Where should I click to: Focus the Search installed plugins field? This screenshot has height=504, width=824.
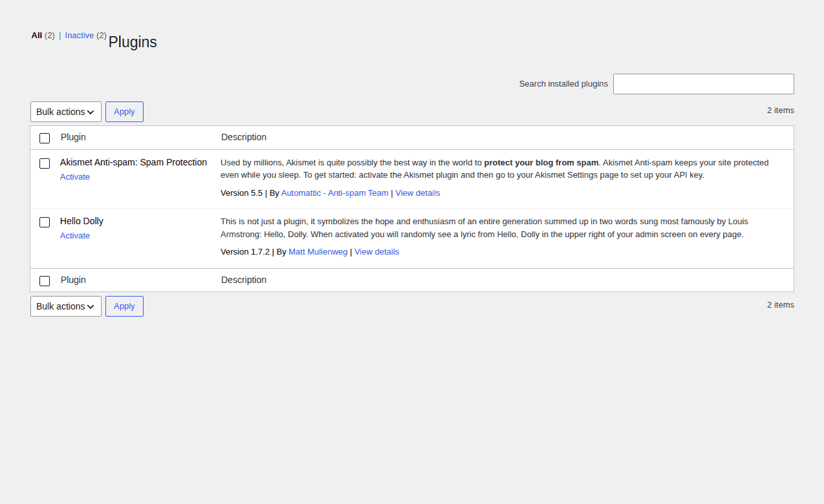pyautogui.click(x=704, y=84)
